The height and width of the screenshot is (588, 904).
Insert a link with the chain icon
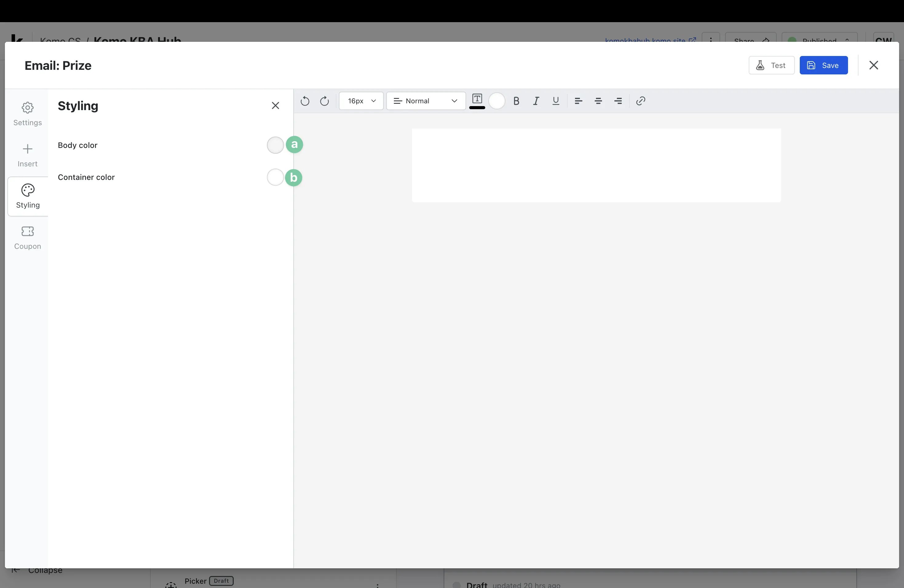coord(641,101)
